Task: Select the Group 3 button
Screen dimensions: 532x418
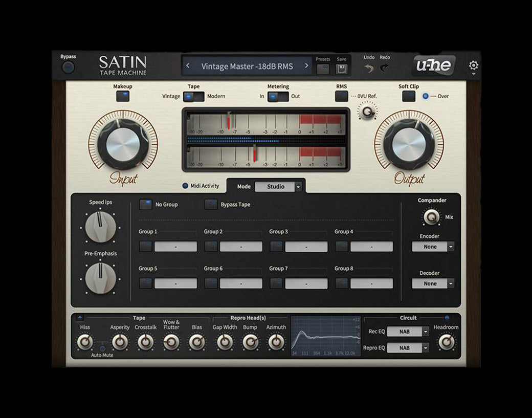Action: click(276, 246)
